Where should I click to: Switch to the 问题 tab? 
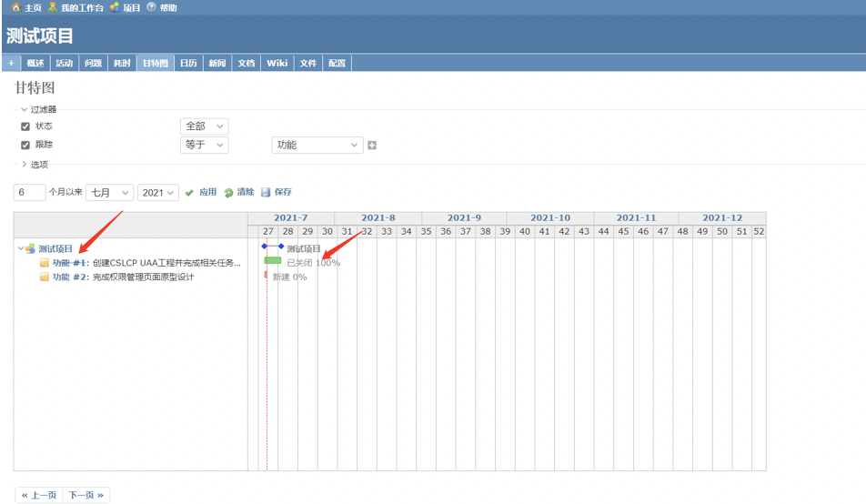(94, 63)
